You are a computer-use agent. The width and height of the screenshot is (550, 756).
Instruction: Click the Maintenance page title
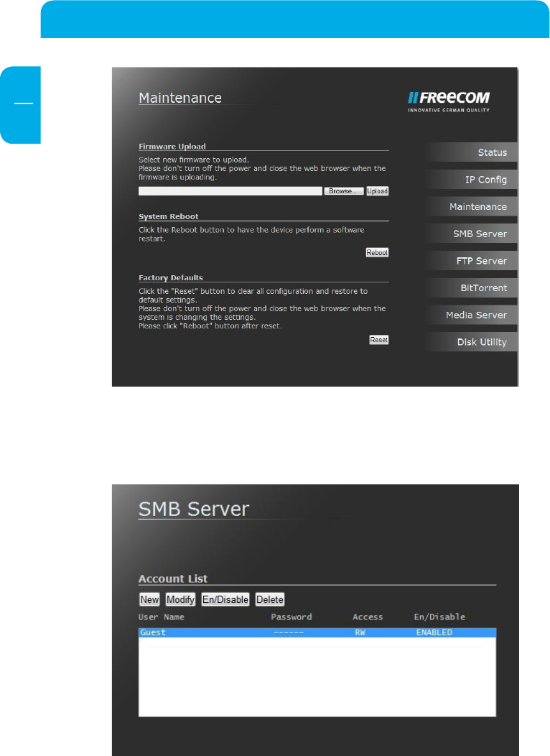(180, 98)
